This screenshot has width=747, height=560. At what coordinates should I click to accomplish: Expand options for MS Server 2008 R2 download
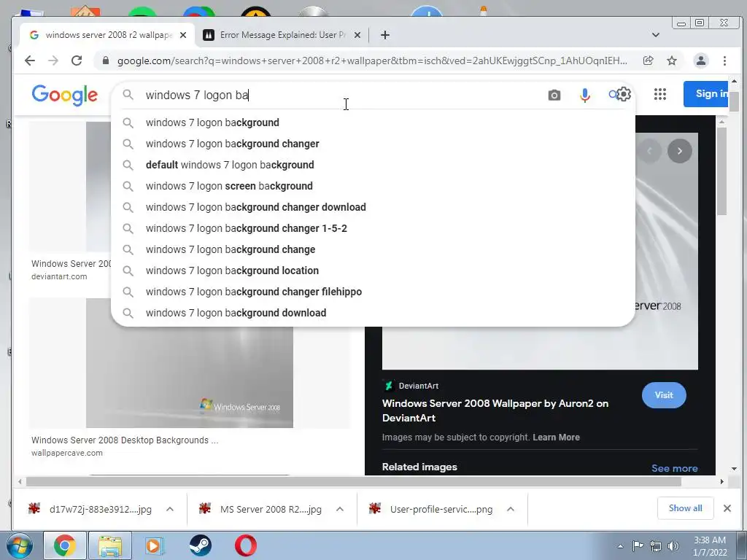(340, 509)
